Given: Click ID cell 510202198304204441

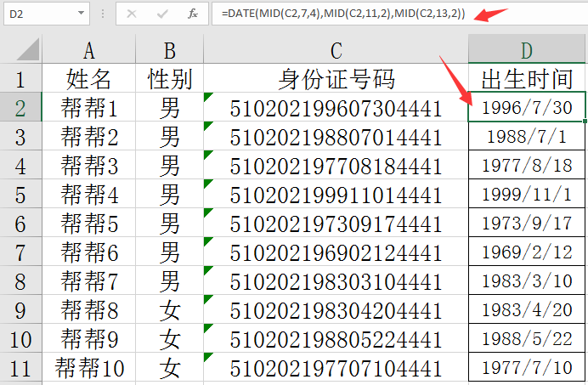Looking at the screenshot, I should click(x=336, y=309).
